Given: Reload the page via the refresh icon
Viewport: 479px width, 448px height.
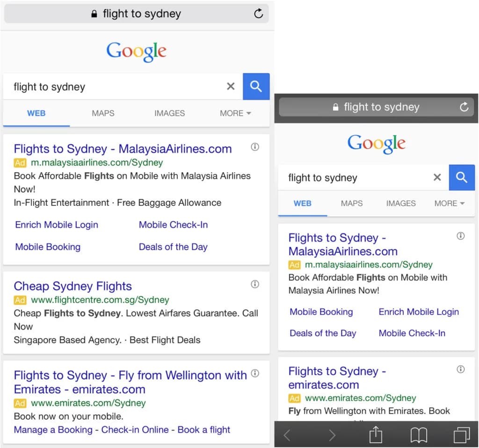Looking at the screenshot, I should pos(259,14).
